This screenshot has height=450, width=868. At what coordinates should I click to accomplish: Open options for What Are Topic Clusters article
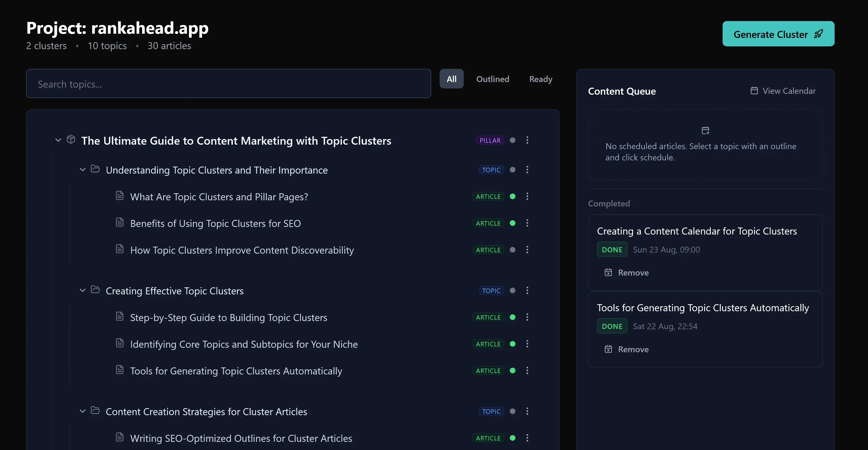527,196
